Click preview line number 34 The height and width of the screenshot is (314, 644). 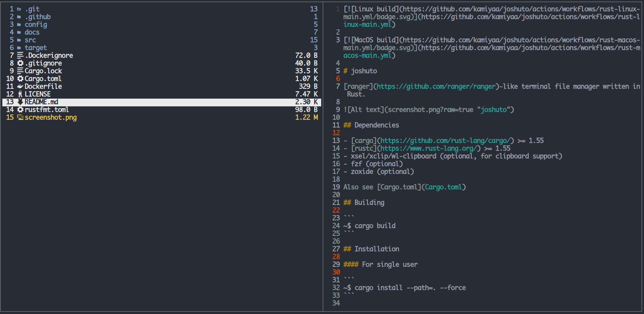click(336, 303)
